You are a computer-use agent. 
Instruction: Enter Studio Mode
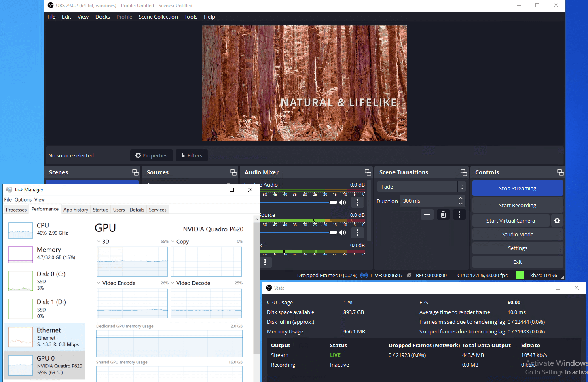pos(517,234)
